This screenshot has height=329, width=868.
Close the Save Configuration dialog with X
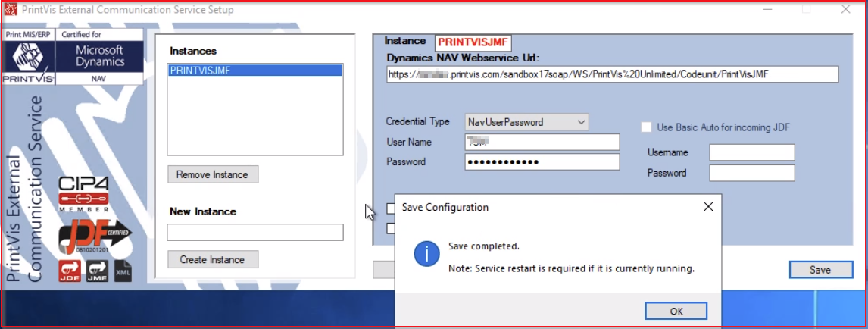click(708, 207)
